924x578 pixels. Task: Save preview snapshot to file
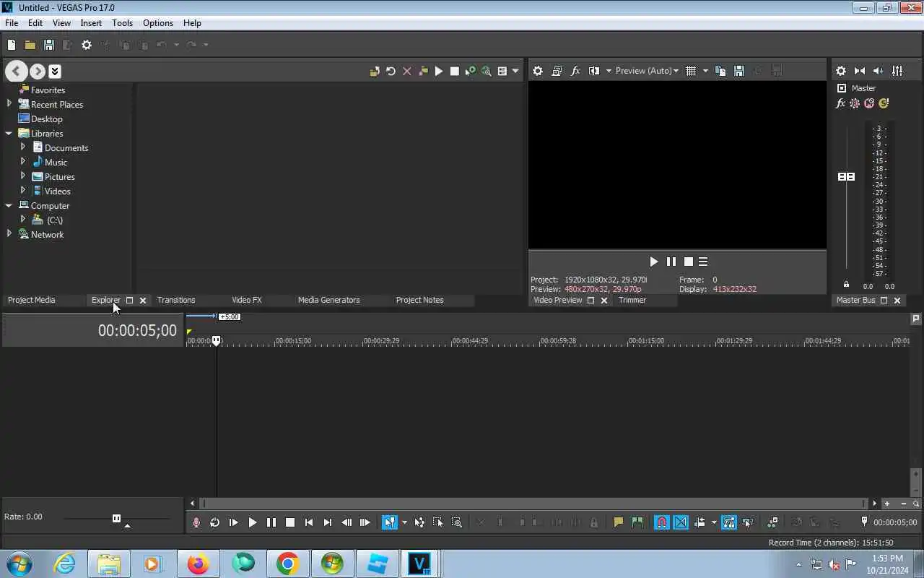coord(739,71)
